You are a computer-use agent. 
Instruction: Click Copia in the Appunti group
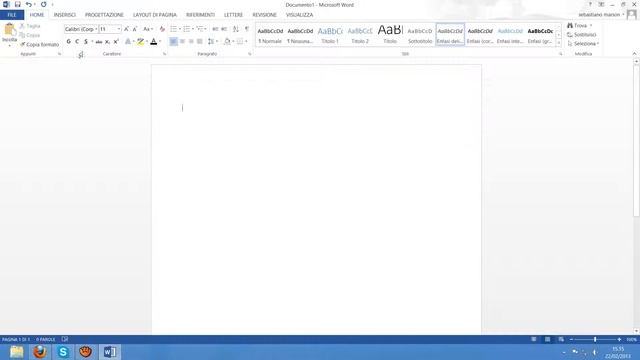pos(30,35)
